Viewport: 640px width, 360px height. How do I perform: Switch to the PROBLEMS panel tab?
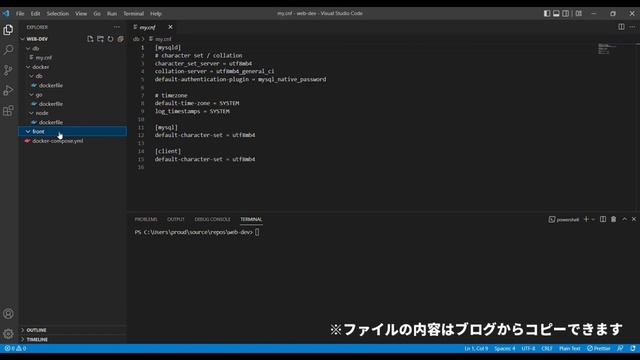146,220
